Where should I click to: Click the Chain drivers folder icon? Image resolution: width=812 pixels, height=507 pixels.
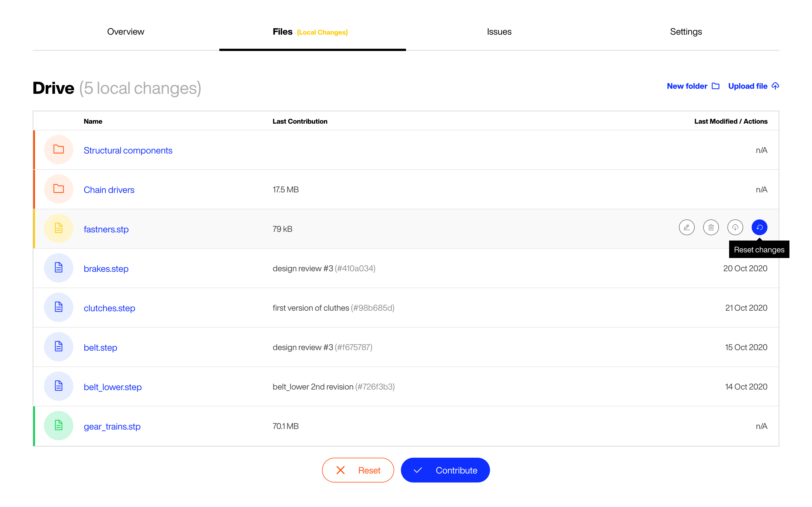pyautogui.click(x=59, y=189)
